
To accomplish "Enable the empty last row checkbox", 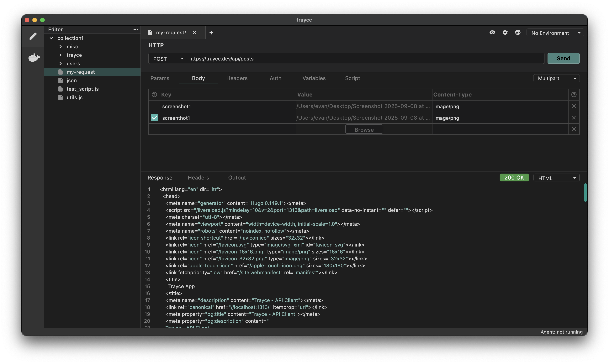I will click(x=154, y=129).
